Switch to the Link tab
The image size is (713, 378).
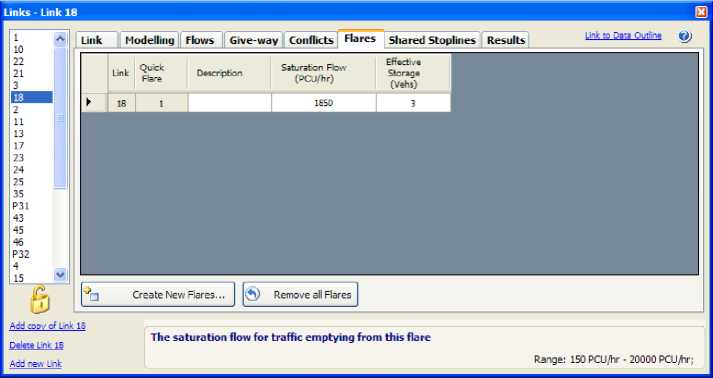coord(96,40)
